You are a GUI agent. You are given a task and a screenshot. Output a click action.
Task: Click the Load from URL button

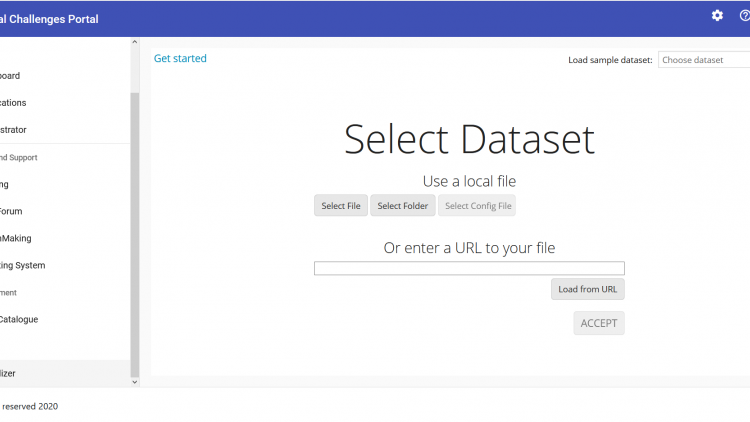[x=588, y=289]
